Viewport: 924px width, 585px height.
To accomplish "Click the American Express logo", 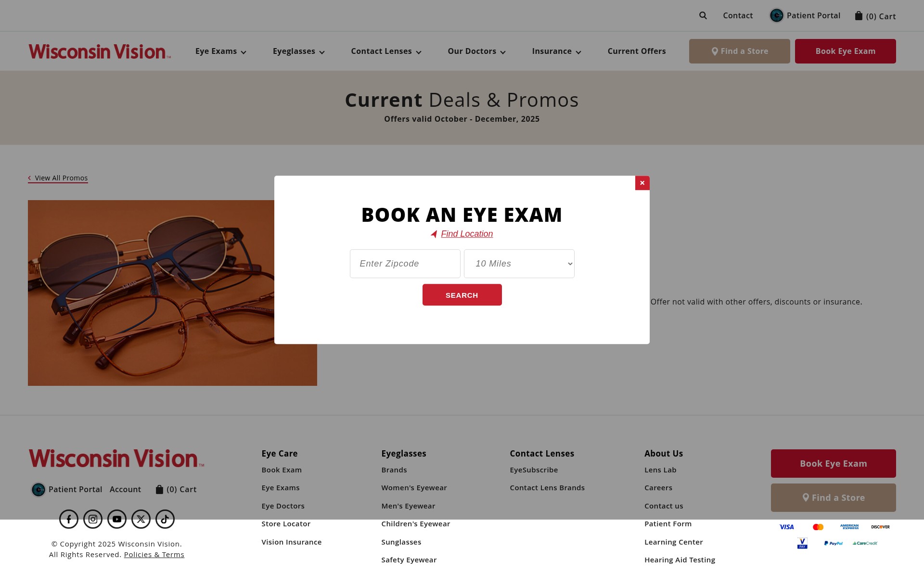I will 849,527.
